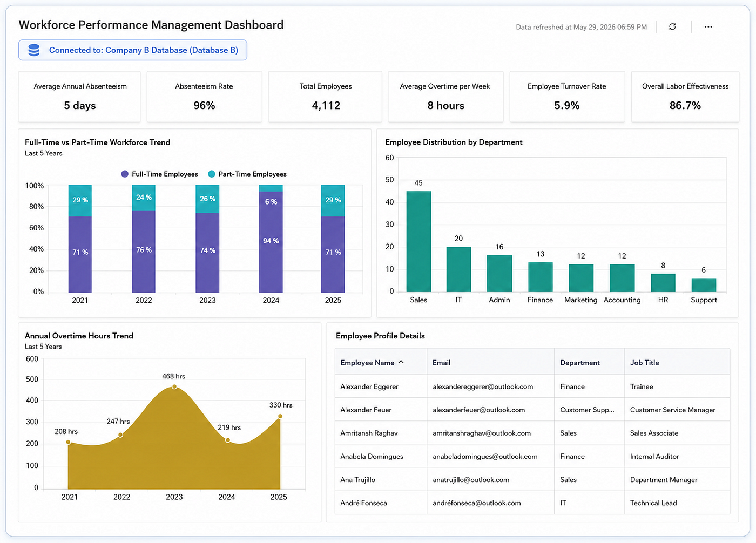The image size is (756, 543).
Task: Click the IT bar in department chart
Action: (x=458, y=269)
